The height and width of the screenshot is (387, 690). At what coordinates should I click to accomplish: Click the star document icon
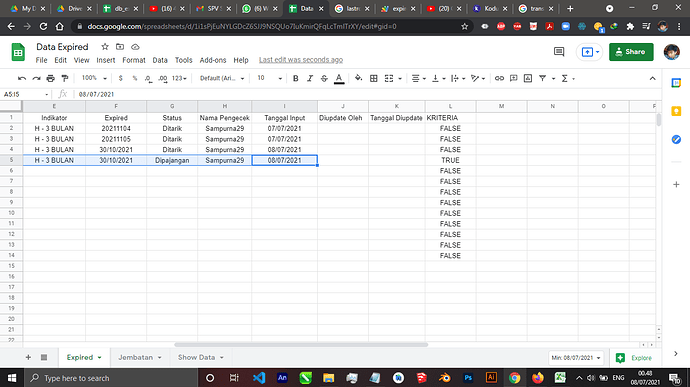[105, 47]
